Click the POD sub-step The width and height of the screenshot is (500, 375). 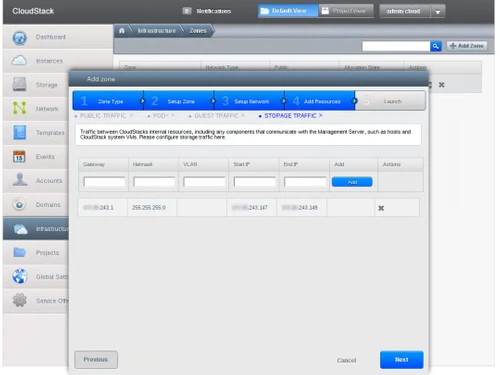(161, 116)
